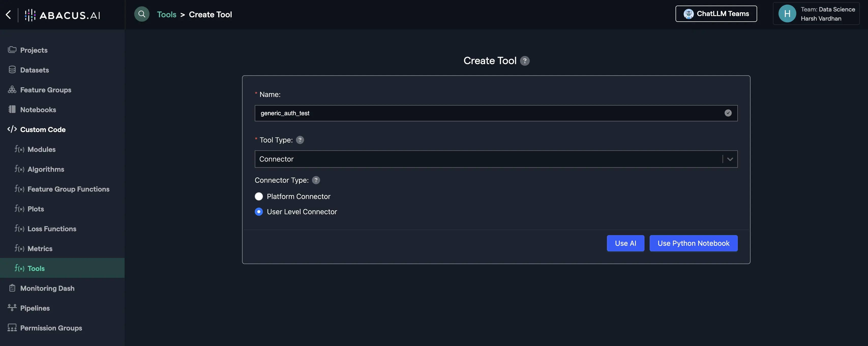Viewport: 868px width, 346px height.
Task: Select the User Level Connector option
Action: click(259, 212)
